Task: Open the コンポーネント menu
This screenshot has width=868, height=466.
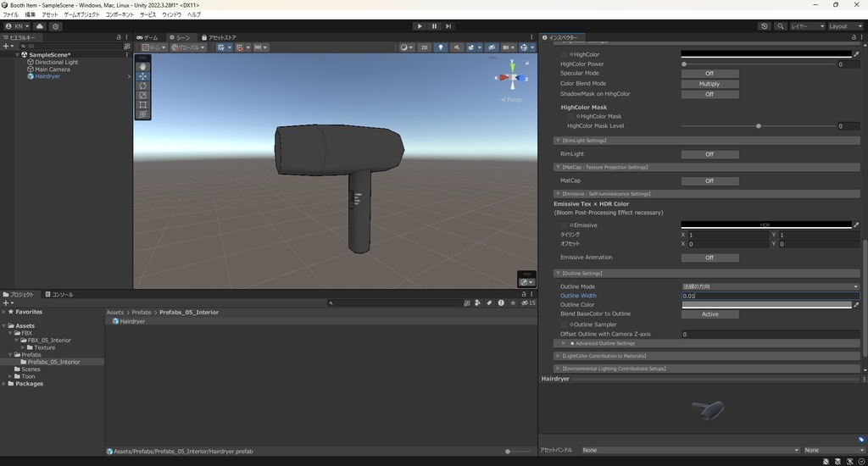Action: 120,14
